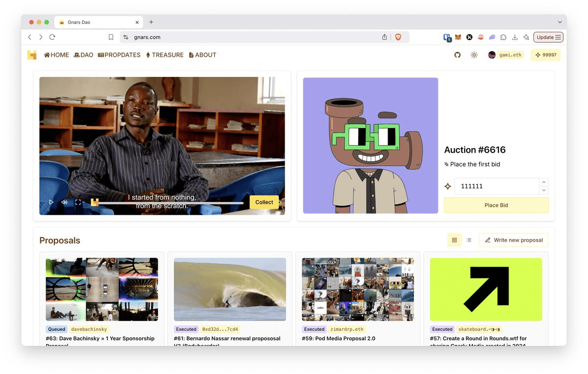Expand the browser tab list chevron

(560, 22)
